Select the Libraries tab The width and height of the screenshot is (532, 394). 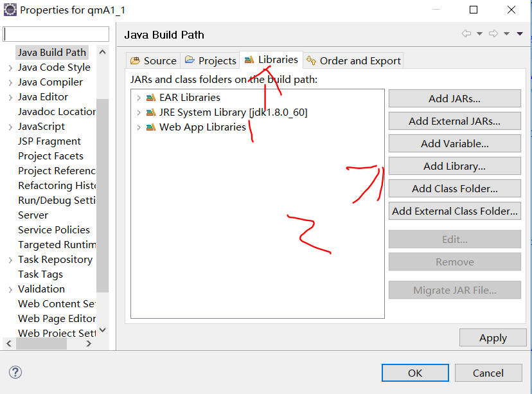271,60
